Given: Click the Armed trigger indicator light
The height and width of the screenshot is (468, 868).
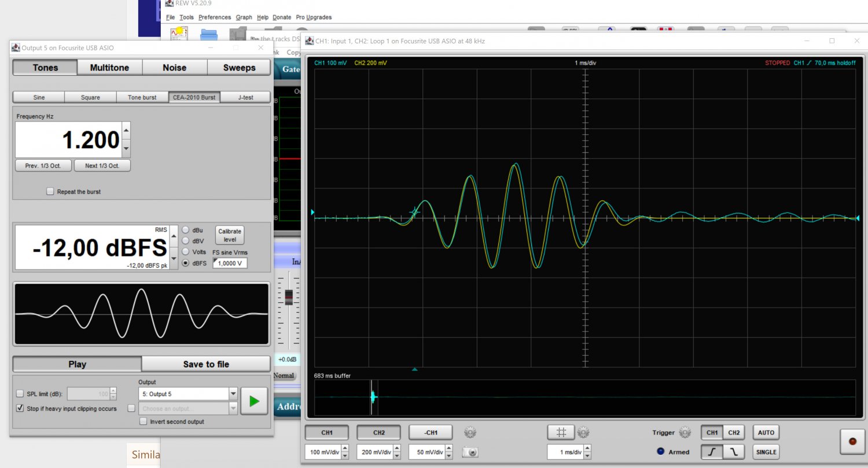Looking at the screenshot, I should coord(660,452).
